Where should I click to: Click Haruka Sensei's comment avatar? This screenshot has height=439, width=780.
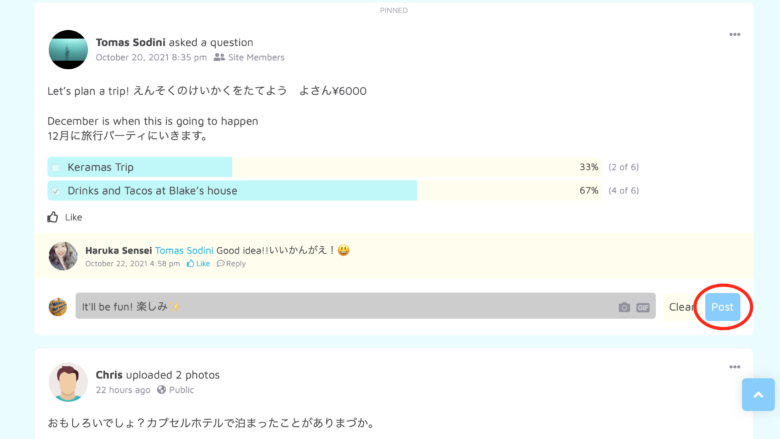[x=63, y=256]
